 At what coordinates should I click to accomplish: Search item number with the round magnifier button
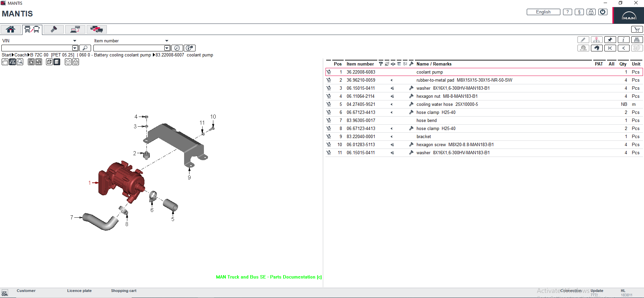tap(177, 48)
